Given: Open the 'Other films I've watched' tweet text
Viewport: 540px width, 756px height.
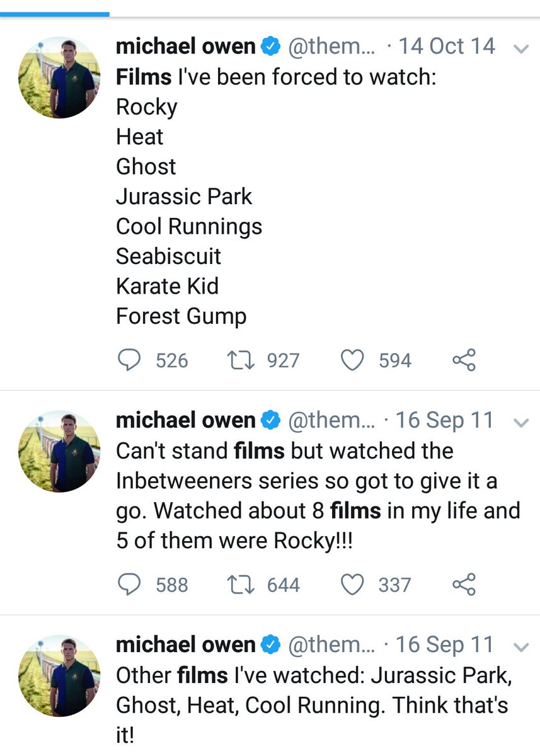Looking at the screenshot, I should [x=311, y=704].
